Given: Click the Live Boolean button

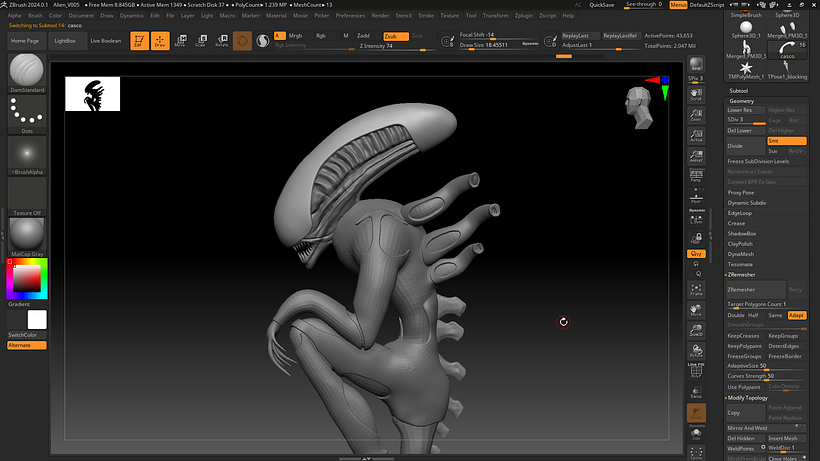Looking at the screenshot, I should 106,41.
